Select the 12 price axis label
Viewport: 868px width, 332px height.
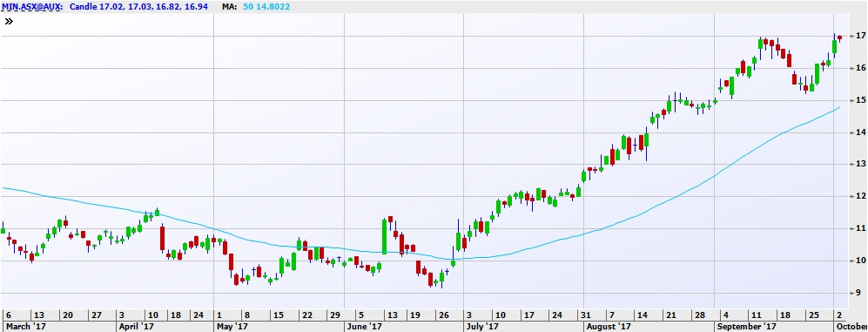861,196
